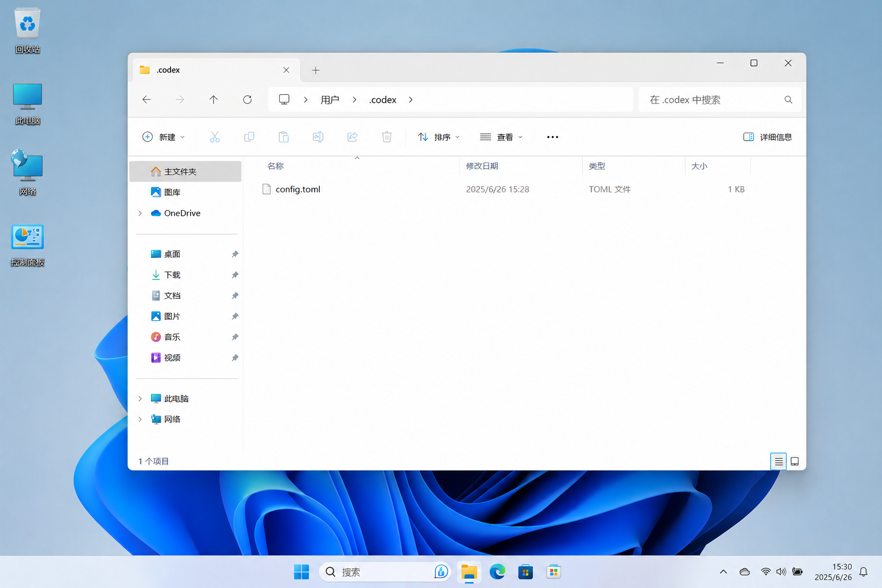Click the copy icon in toolbar
Viewport: 882px width, 588px height.
249,137
